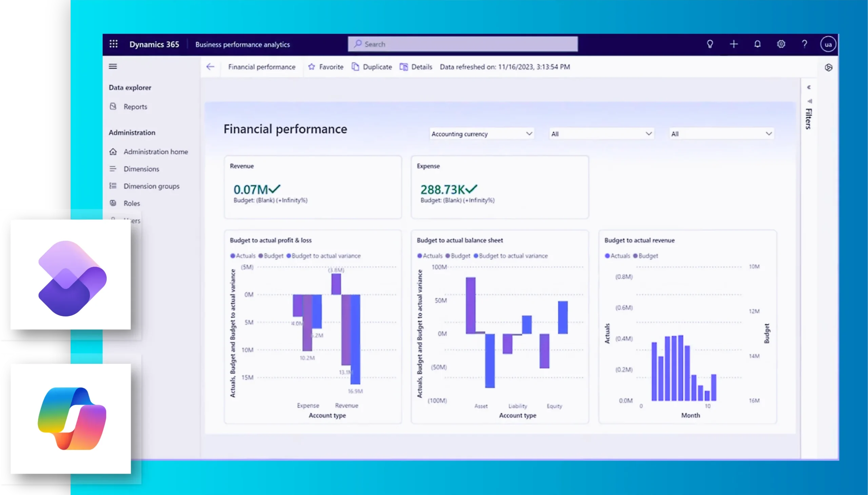Open Dimension groups in sidebar
This screenshot has height=495, width=868.
click(151, 186)
